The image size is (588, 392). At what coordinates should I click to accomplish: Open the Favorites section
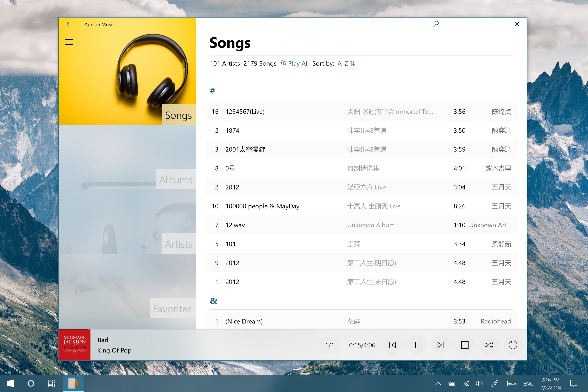173,308
